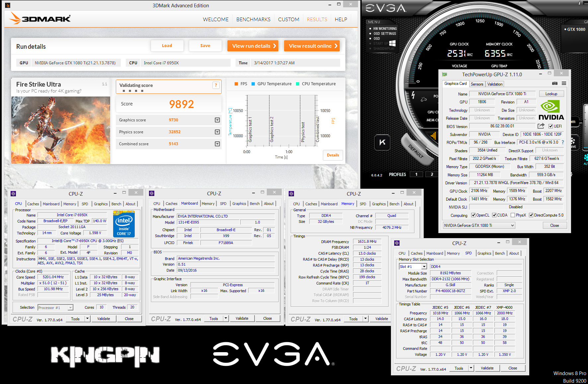Take a GPU-Z screenshot with camera icon
Screen dimensions: 588x384
pyautogui.click(x=554, y=83)
